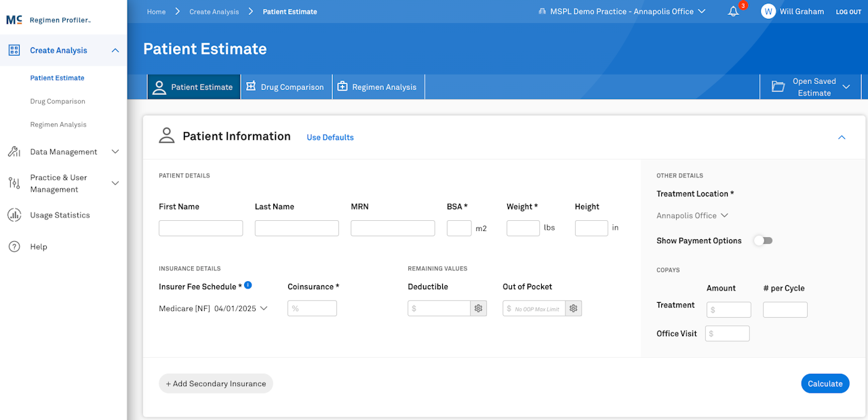Switch to the Regimen Analysis tab
The height and width of the screenshot is (420, 868).
pos(378,87)
